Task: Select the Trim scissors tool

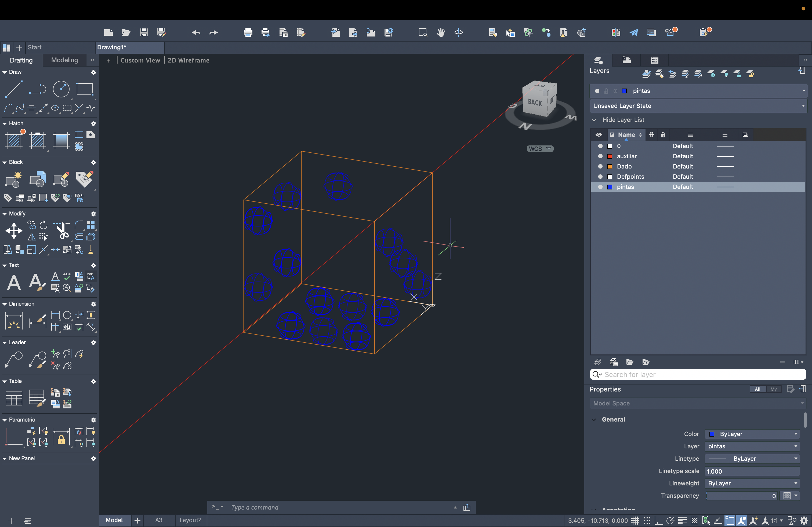Action: coord(62,231)
